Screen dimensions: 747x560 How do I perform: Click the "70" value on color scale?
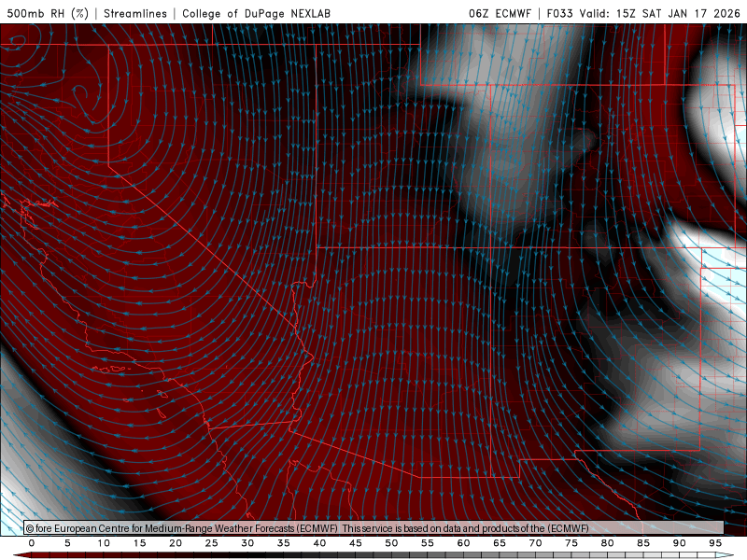coord(535,543)
